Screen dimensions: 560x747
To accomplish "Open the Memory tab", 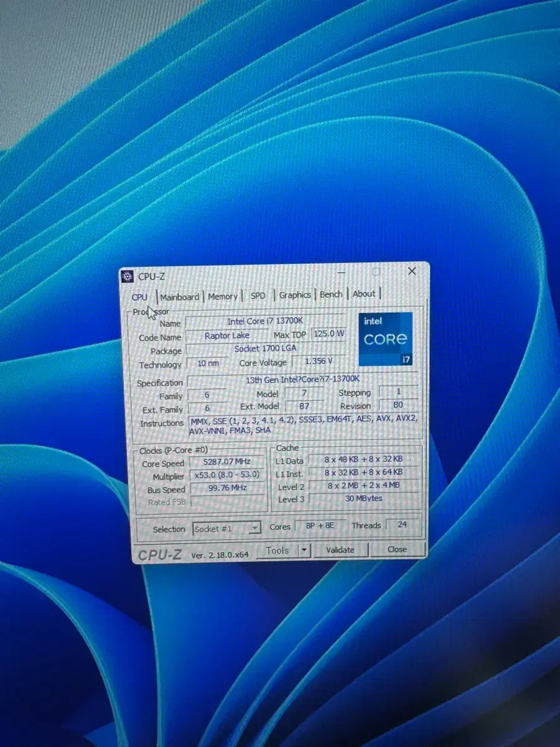I will [x=223, y=296].
